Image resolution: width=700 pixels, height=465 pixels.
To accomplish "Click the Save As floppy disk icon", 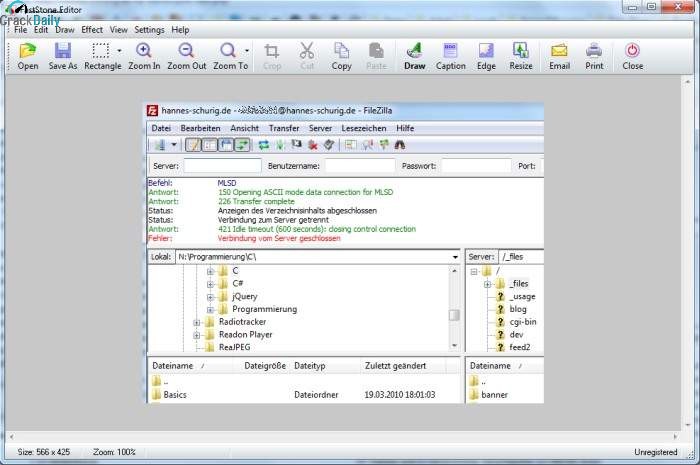I will tap(62, 56).
